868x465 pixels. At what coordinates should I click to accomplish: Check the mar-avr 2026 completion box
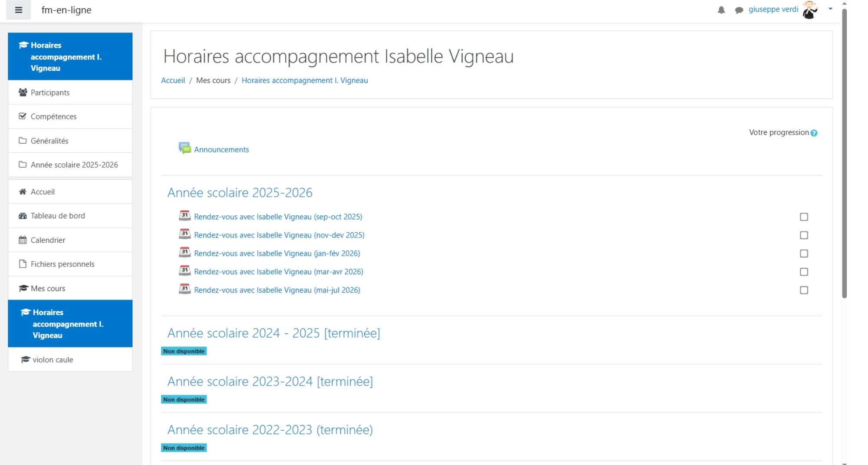[804, 272]
